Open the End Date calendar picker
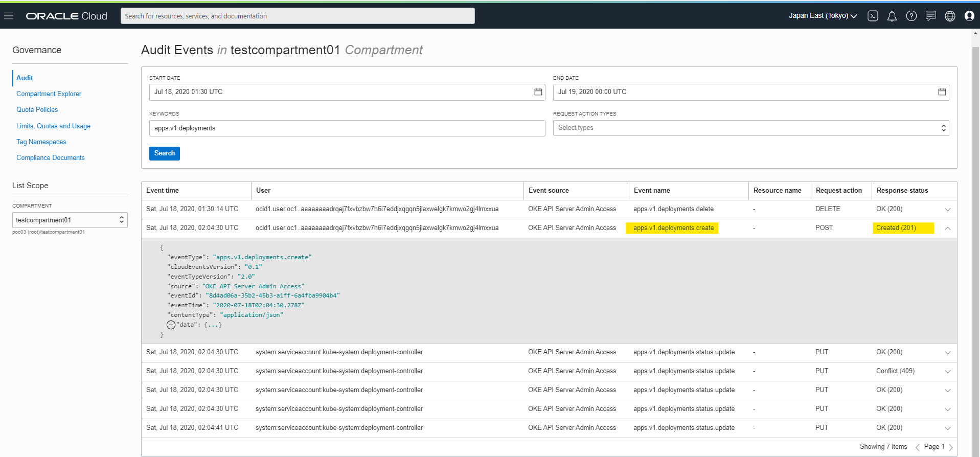 (x=942, y=92)
